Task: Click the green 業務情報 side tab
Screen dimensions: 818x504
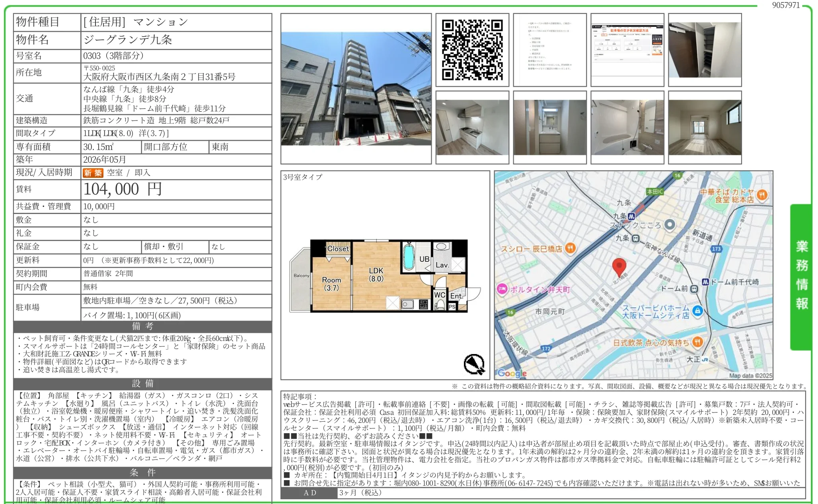Action: click(801, 277)
